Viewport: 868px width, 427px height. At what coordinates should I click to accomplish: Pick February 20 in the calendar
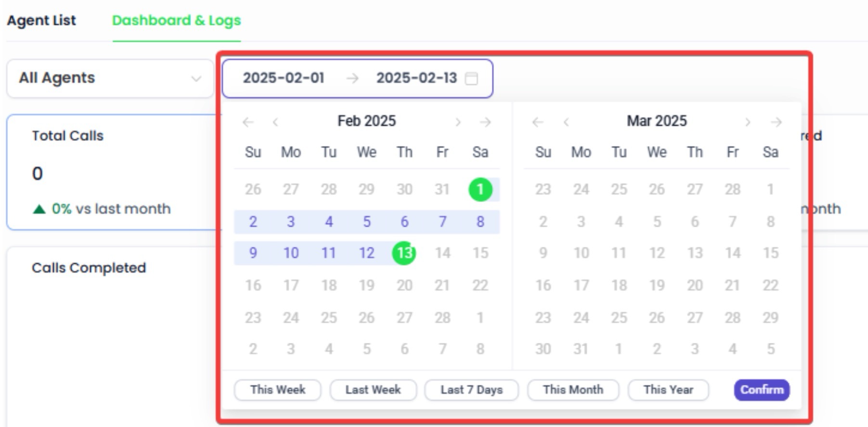point(404,285)
